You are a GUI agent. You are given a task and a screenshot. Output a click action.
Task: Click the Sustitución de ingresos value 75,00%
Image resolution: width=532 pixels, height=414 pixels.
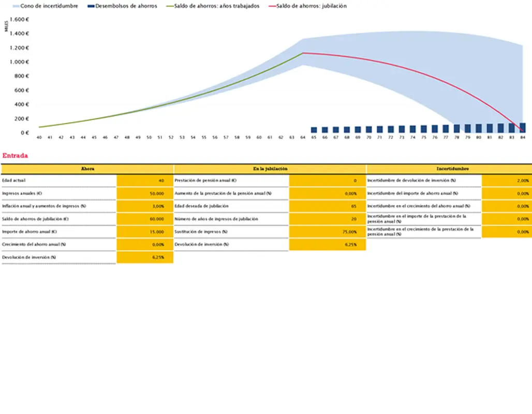pyautogui.click(x=327, y=232)
